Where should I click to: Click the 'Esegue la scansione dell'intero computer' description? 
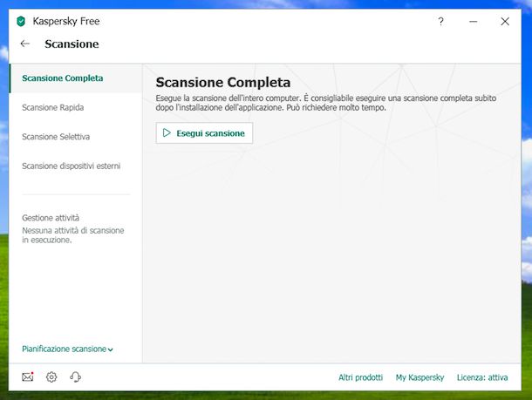pyautogui.click(x=325, y=103)
